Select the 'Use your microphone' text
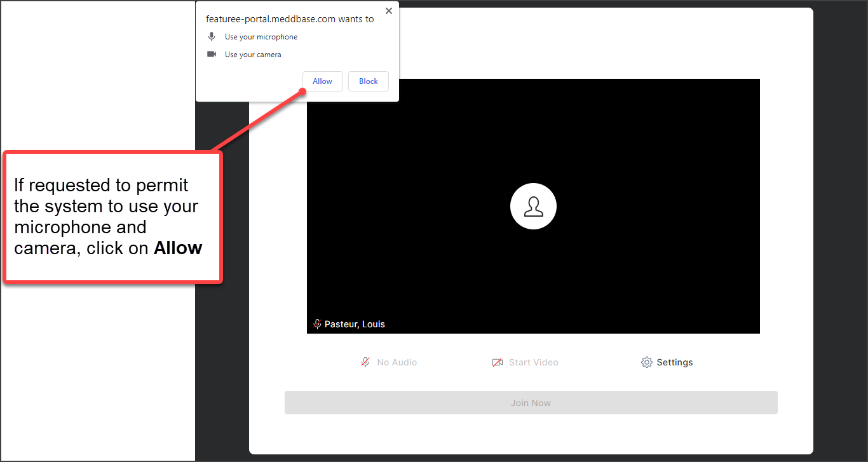Image resolution: width=868 pixels, height=462 pixels. tap(261, 37)
